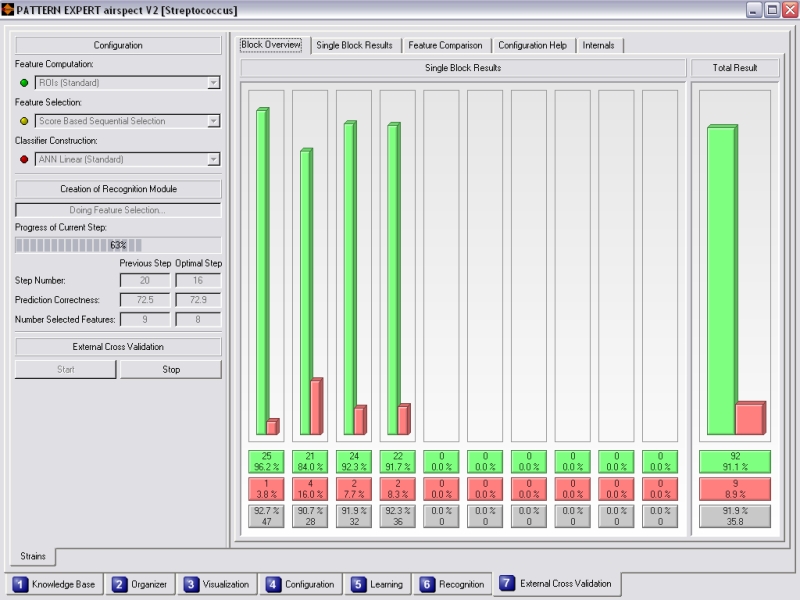Open the Feature Comparison tab

445,45
